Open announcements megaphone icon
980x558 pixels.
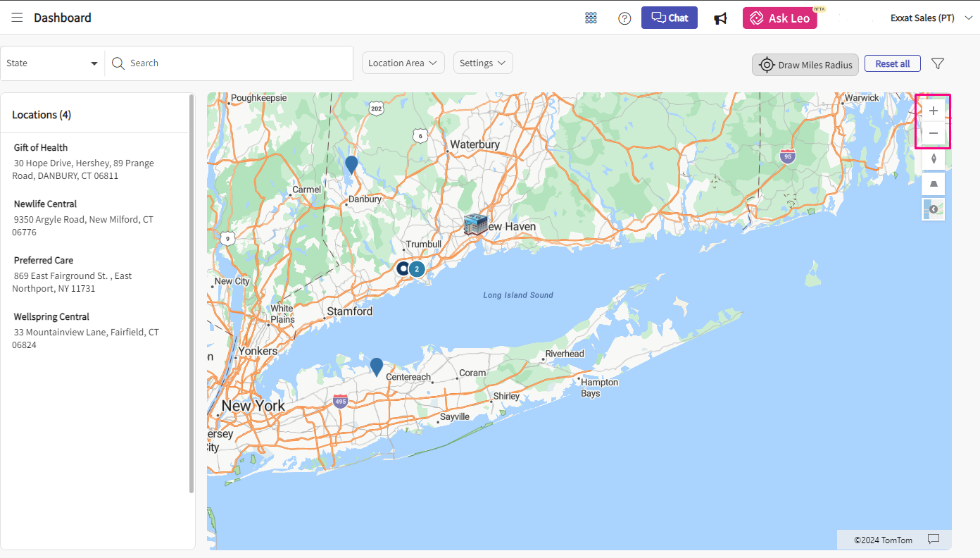[720, 18]
